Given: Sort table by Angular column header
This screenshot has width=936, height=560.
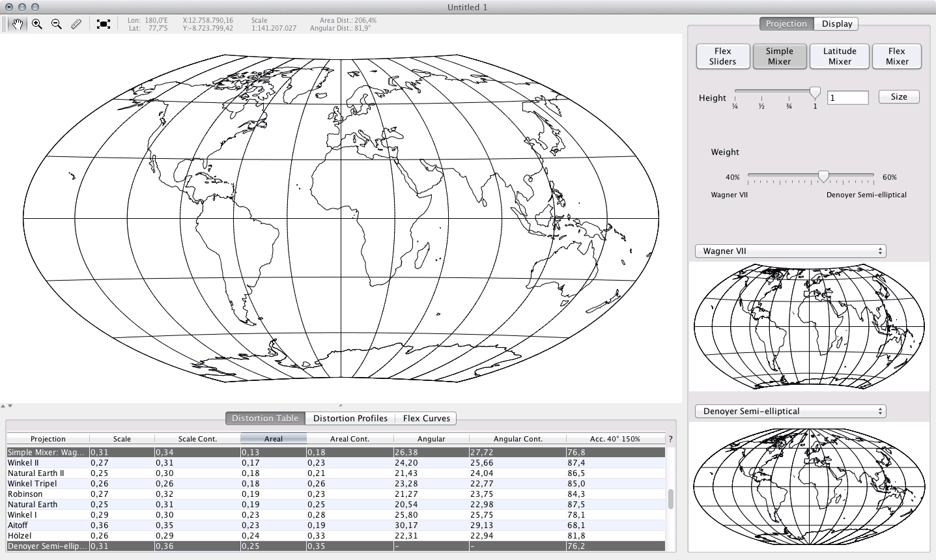Looking at the screenshot, I should 431,439.
